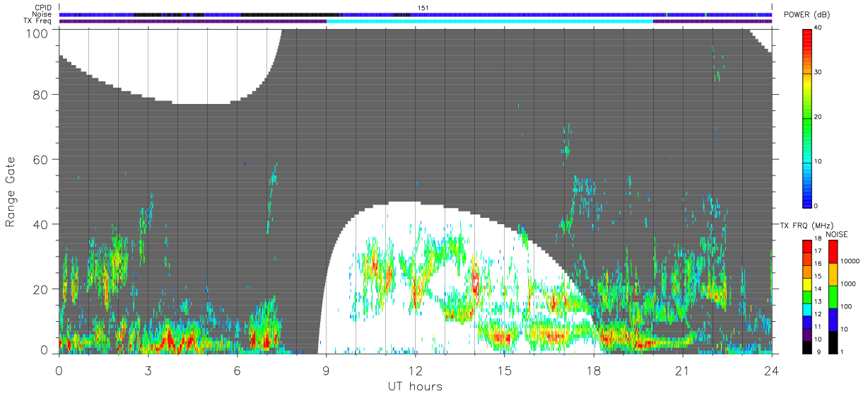868x401 pixels.
Task: Click the Noise strip along the top
Action: 415,14
